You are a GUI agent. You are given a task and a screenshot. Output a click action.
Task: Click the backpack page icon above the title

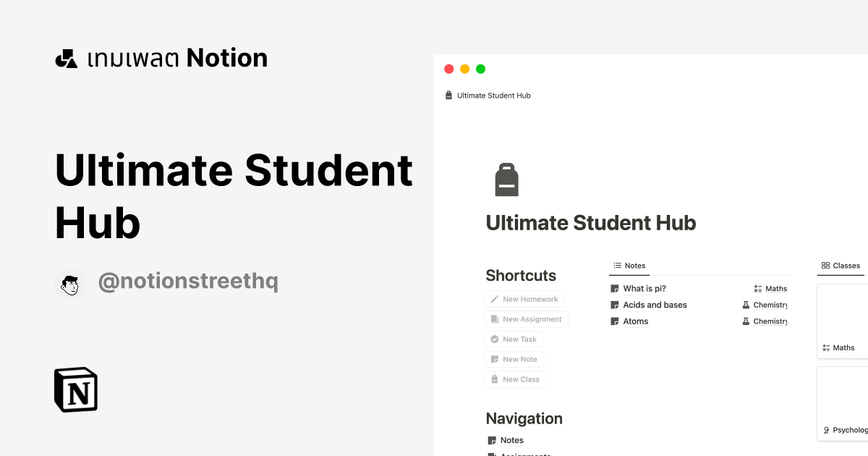click(x=506, y=179)
